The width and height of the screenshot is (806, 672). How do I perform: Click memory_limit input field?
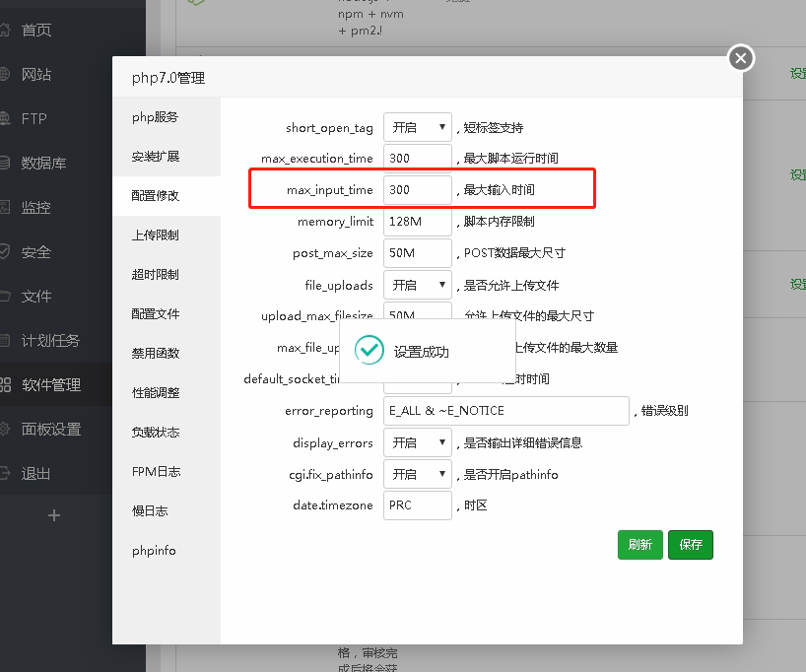click(418, 222)
